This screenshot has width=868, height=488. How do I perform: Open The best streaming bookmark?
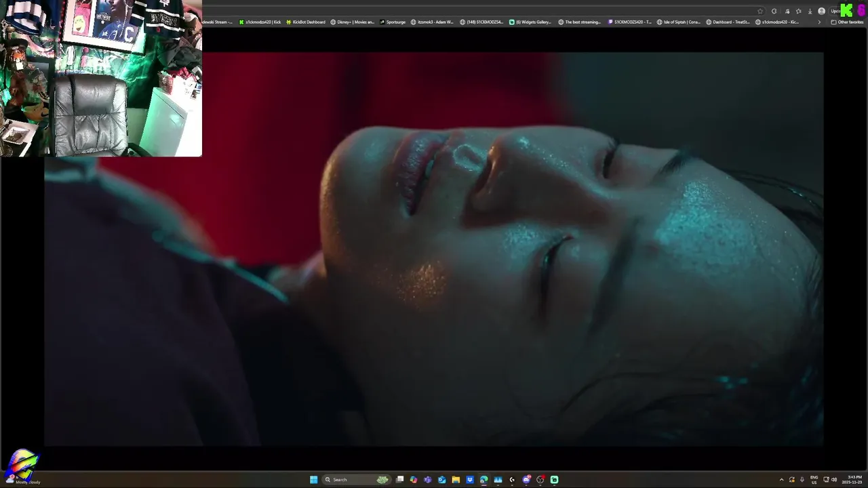point(580,22)
